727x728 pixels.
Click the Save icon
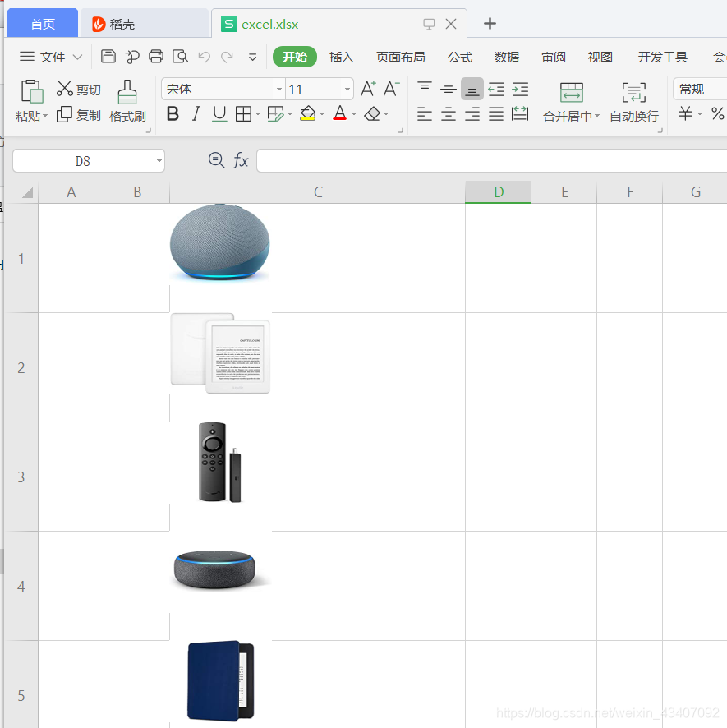(x=108, y=56)
